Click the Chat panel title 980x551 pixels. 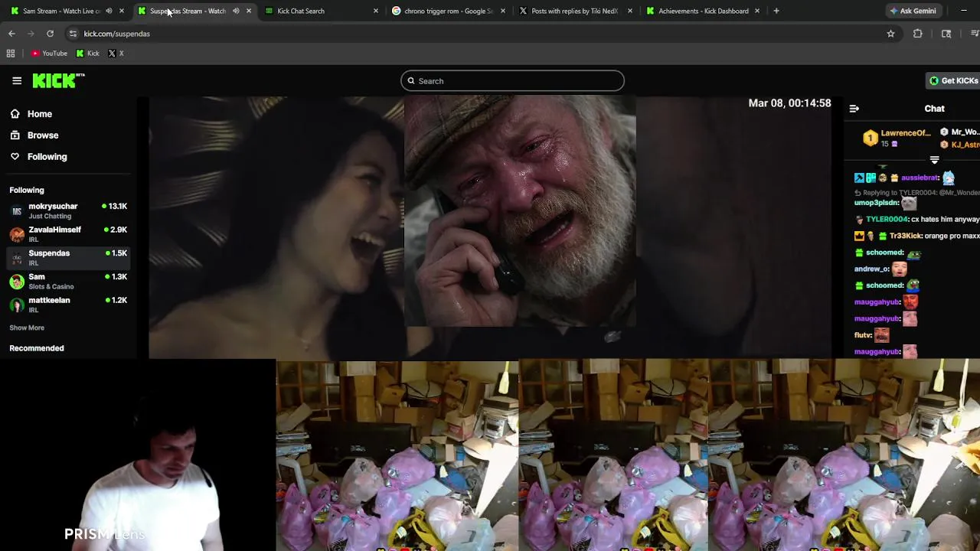tap(934, 109)
